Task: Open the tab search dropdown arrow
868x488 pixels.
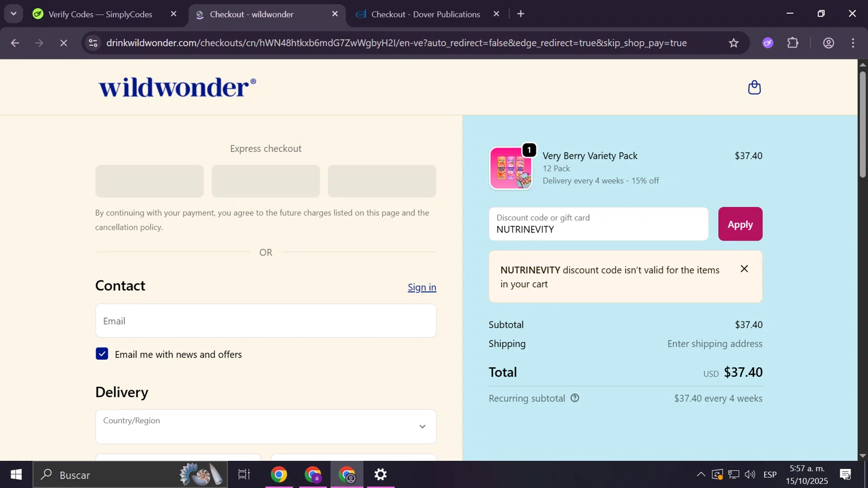Action: pos(13,14)
